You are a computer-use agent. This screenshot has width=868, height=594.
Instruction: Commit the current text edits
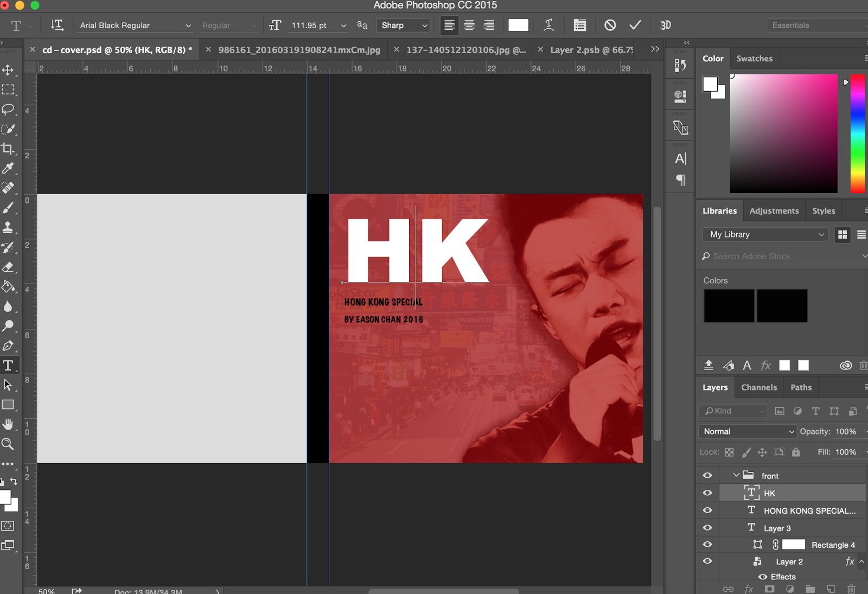pyautogui.click(x=635, y=25)
